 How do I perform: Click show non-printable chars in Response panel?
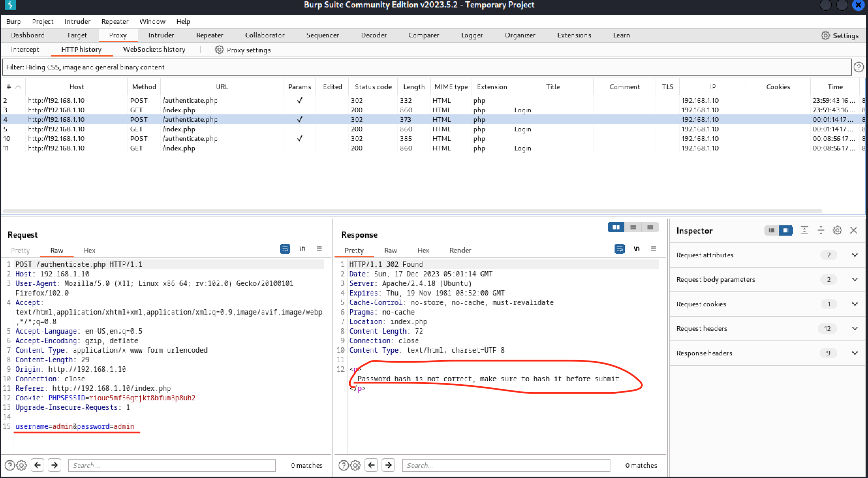636,249
